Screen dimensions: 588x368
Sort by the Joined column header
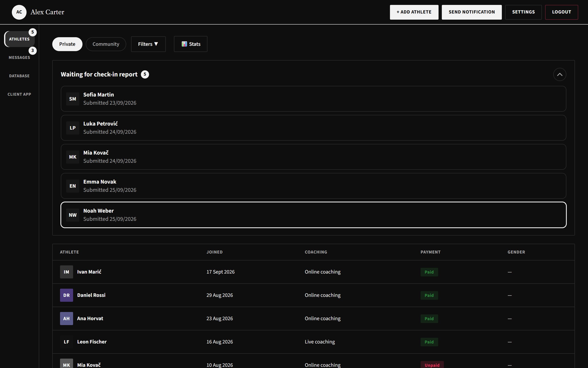tap(215, 252)
